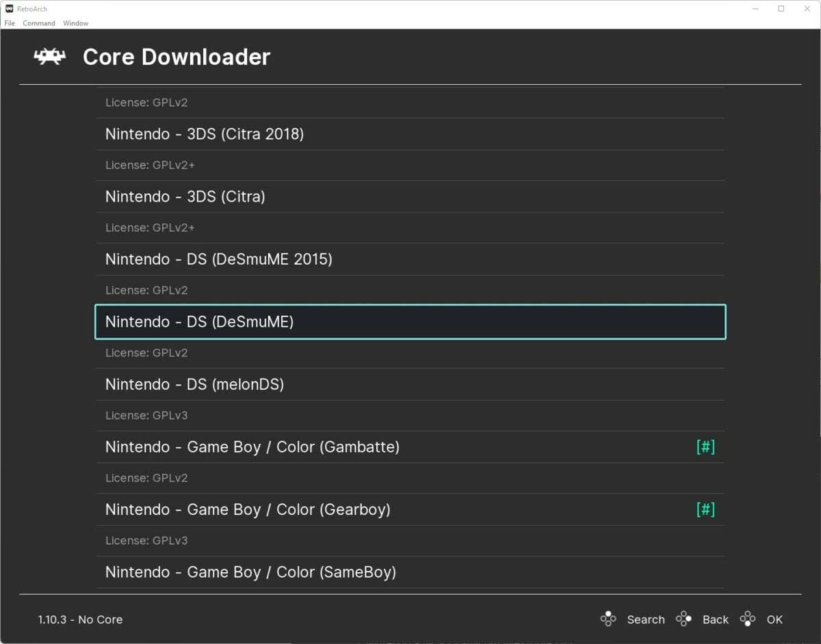Select the Nintendo - 3DS (Citra 2018) core
Image resolution: width=821 pixels, height=644 pixels.
pyautogui.click(x=205, y=134)
